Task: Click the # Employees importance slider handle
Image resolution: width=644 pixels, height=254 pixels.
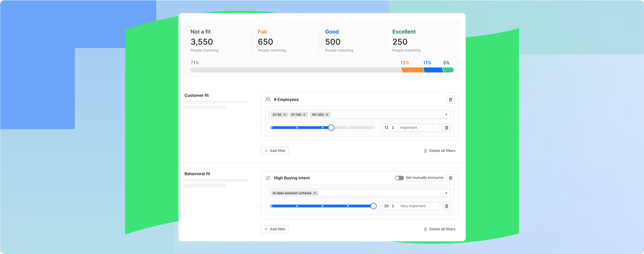Action: 331,128
